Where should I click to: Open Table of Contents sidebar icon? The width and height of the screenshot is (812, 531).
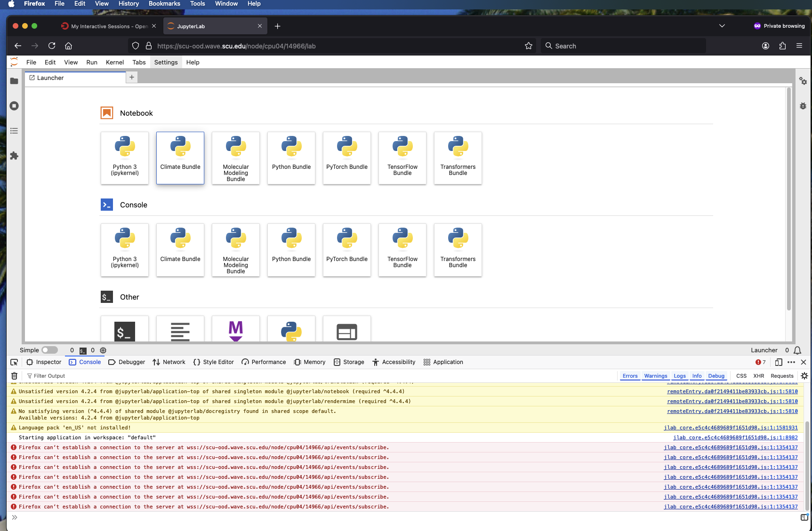click(x=14, y=131)
